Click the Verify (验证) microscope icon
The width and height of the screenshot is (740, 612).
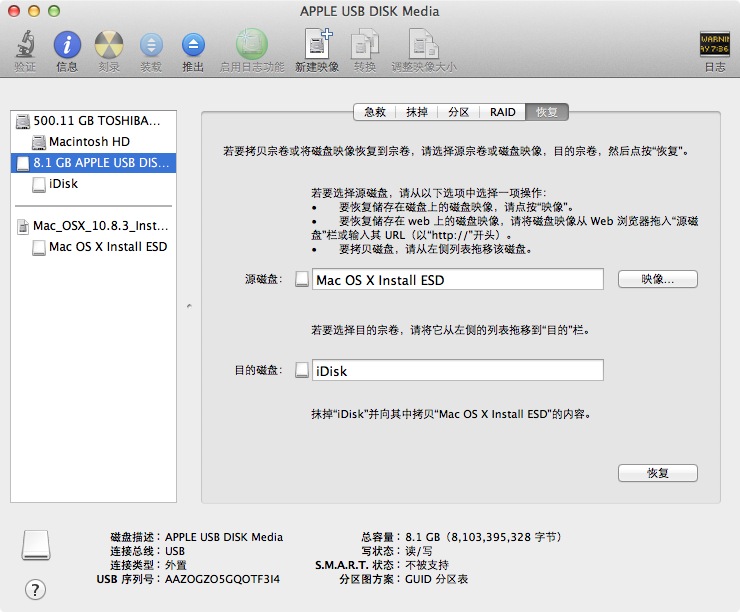click(x=25, y=44)
